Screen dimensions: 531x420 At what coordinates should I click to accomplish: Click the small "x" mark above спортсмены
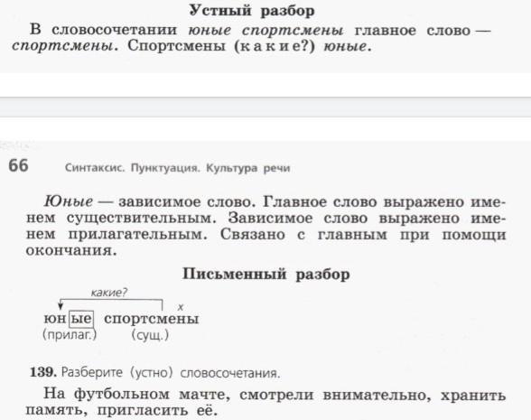point(181,307)
